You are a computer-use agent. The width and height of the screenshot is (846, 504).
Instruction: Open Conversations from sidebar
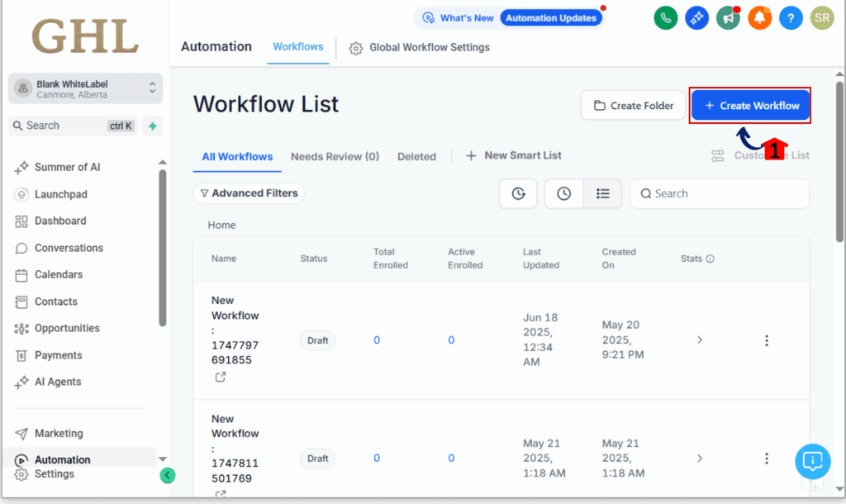pyautogui.click(x=69, y=248)
